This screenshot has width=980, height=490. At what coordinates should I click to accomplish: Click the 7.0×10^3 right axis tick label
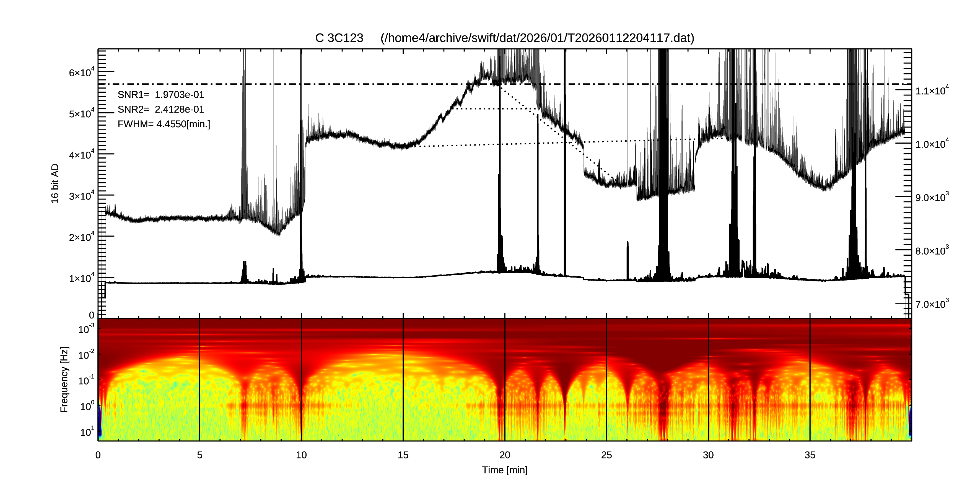pyautogui.click(x=932, y=304)
